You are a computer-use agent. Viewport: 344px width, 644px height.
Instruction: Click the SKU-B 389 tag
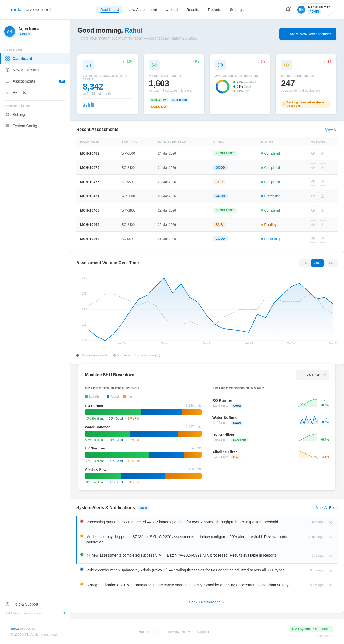pyautogui.click(x=179, y=100)
